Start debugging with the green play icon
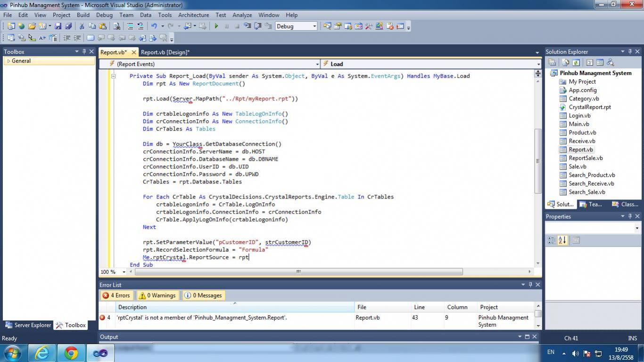Screen dimensions: 644x362 (216, 26)
